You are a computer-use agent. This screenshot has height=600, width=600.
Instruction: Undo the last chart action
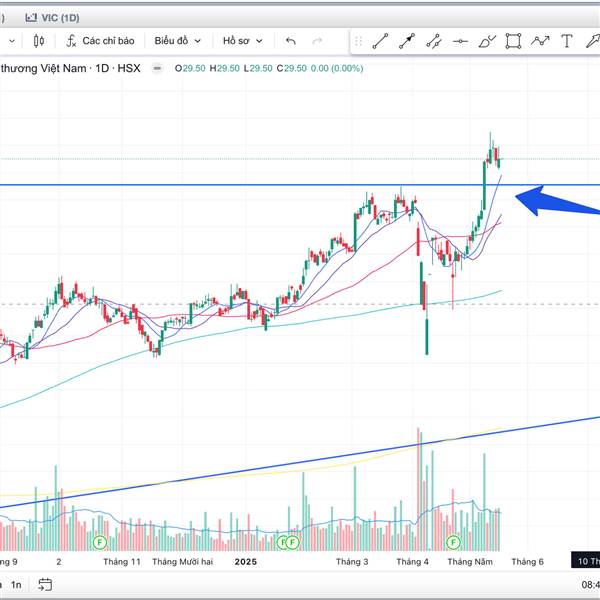click(291, 41)
